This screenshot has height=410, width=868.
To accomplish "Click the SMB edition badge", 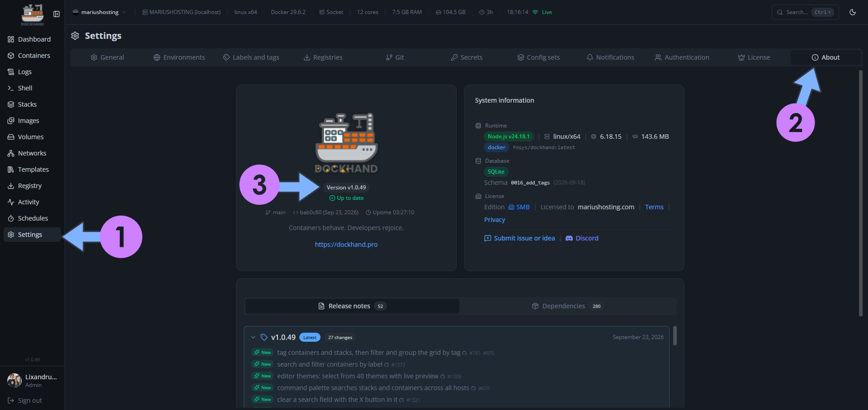I will coord(519,207).
